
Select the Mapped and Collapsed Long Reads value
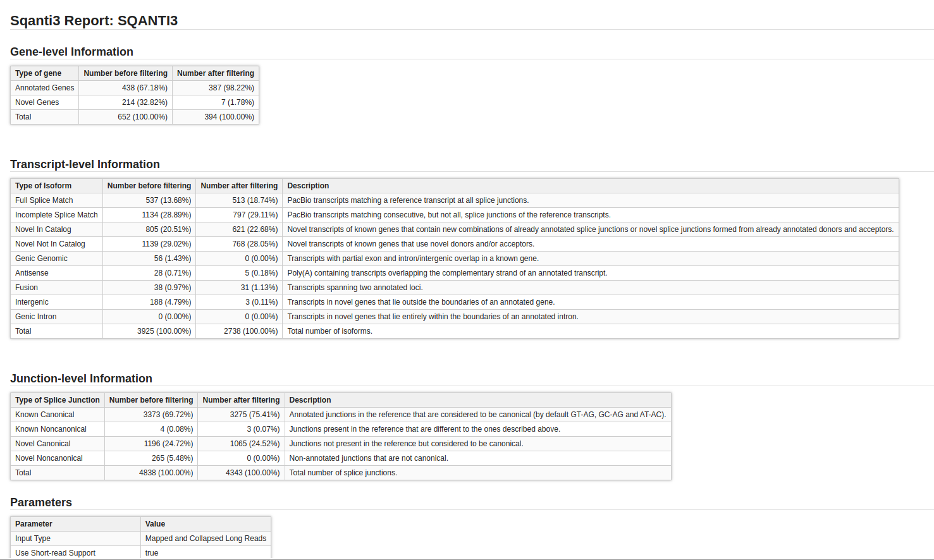pos(206,539)
